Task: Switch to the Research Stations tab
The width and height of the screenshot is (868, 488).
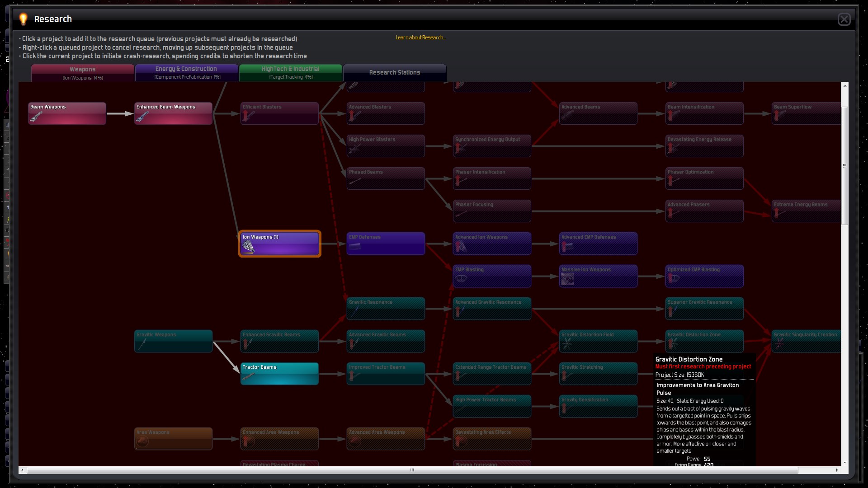Action: (394, 72)
